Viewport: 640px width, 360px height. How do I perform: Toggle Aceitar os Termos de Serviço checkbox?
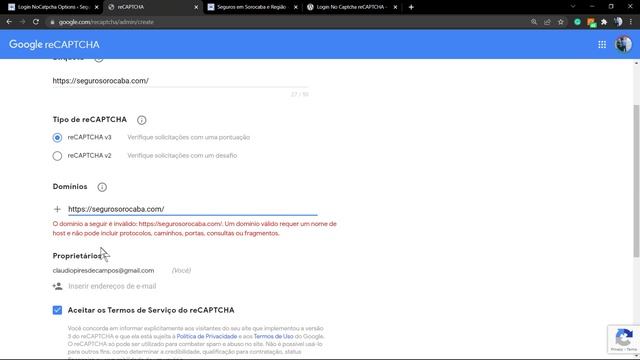coord(57,310)
